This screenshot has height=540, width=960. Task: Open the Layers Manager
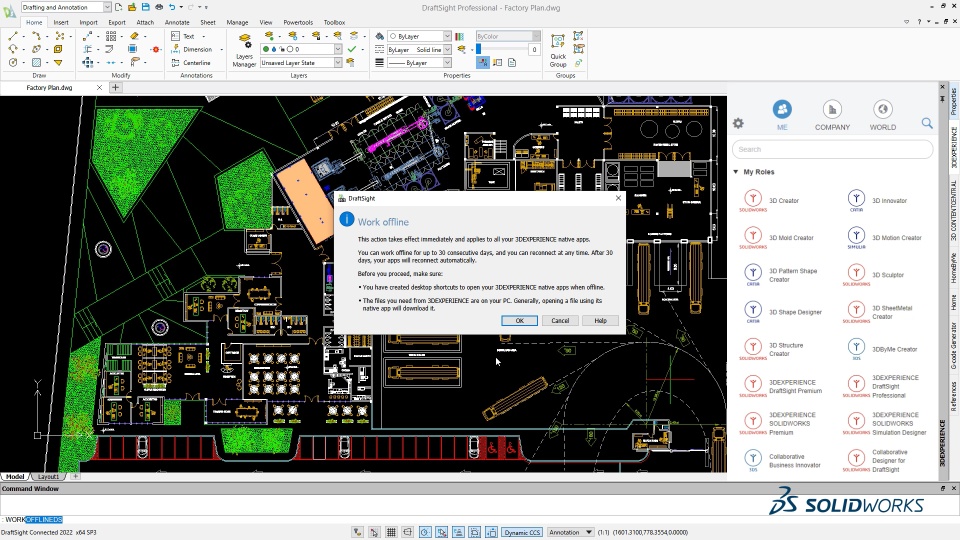click(x=244, y=50)
